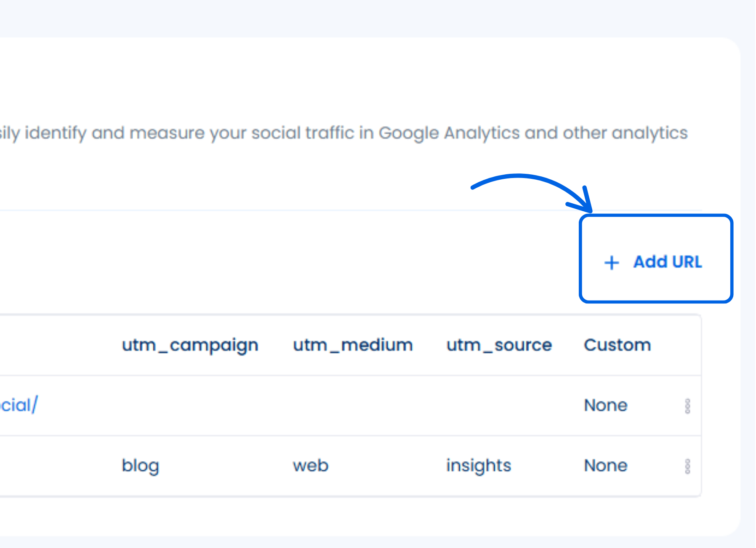Click the empty utm_medium cell in social/ row
756x548 pixels.
[353, 405]
